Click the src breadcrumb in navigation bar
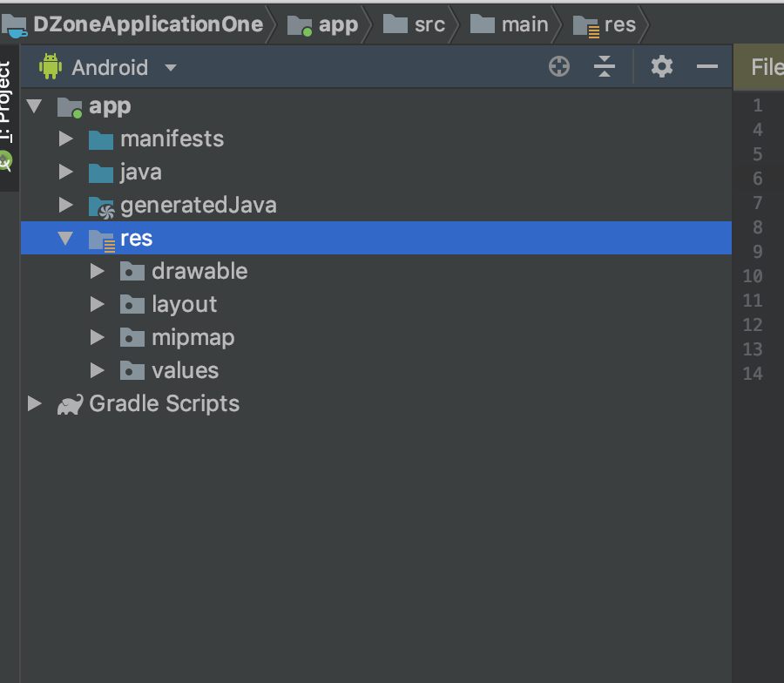 click(429, 24)
